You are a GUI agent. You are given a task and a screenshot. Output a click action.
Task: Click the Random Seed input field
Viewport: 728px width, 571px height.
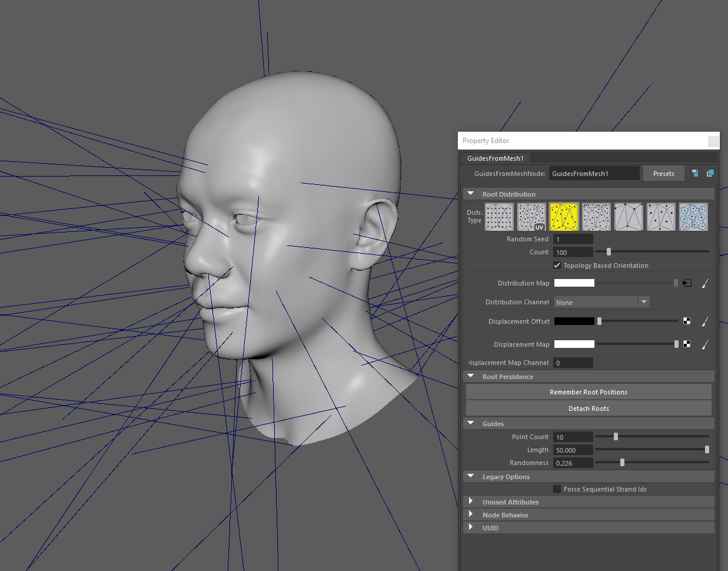click(573, 240)
